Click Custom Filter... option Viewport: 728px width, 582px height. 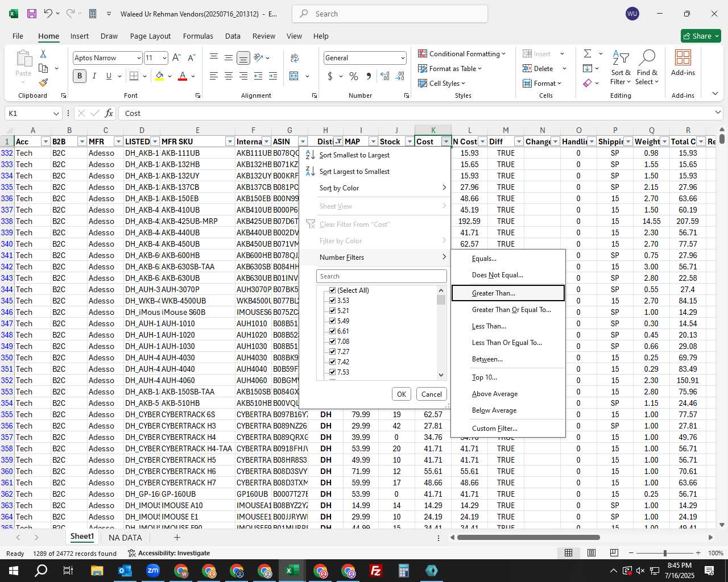tap(508, 429)
